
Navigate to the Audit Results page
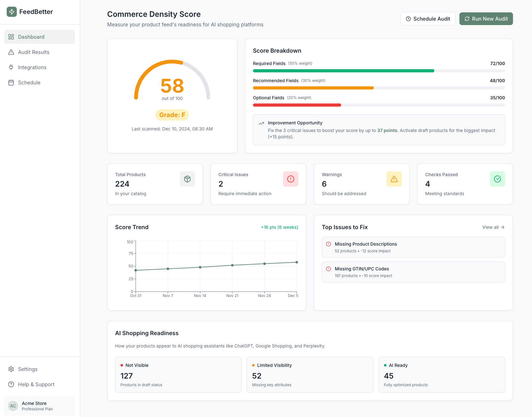click(34, 52)
